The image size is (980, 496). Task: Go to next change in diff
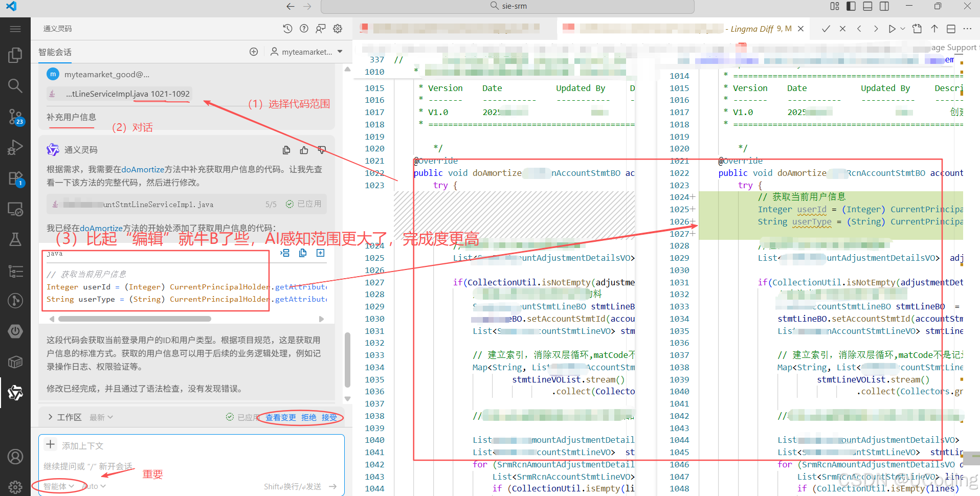876,29
